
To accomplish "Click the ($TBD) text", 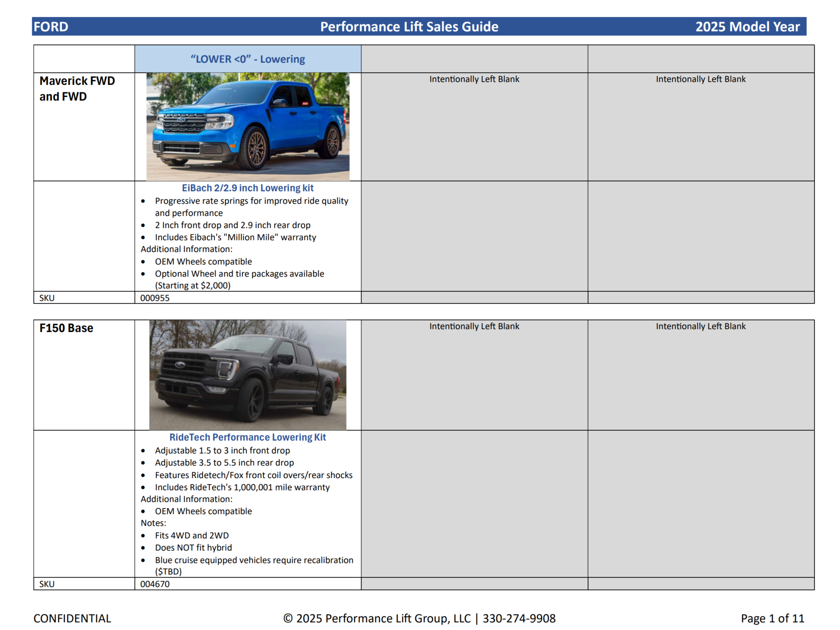I will click(x=168, y=571).
